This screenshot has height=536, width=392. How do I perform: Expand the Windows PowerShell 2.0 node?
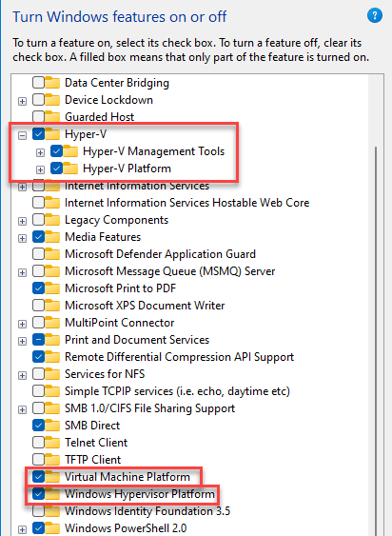[x=22, y=529]
